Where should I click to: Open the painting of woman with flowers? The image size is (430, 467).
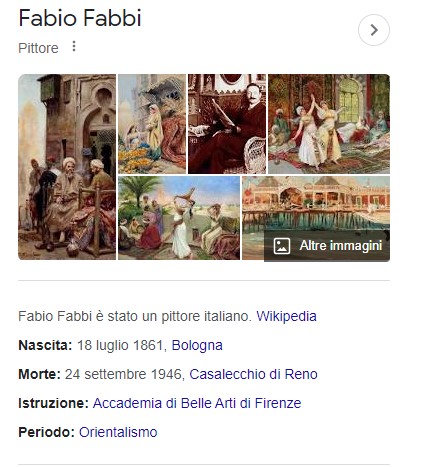point(152,124)
